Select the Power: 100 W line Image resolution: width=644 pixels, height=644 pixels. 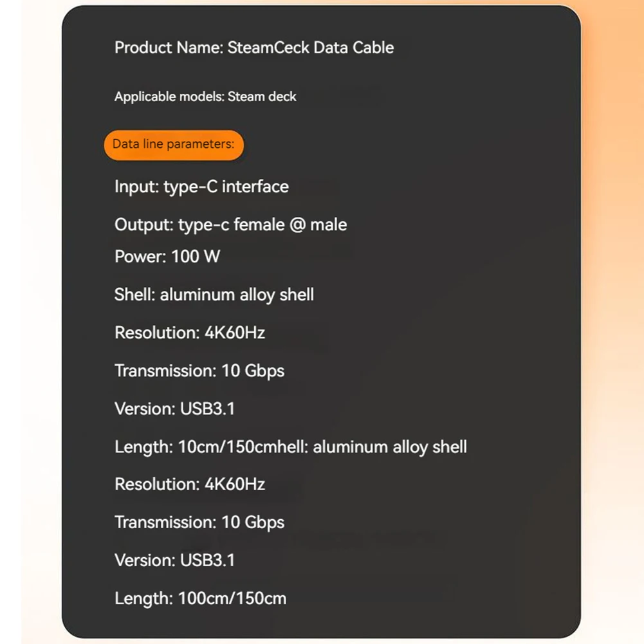(x=167, y=257)
